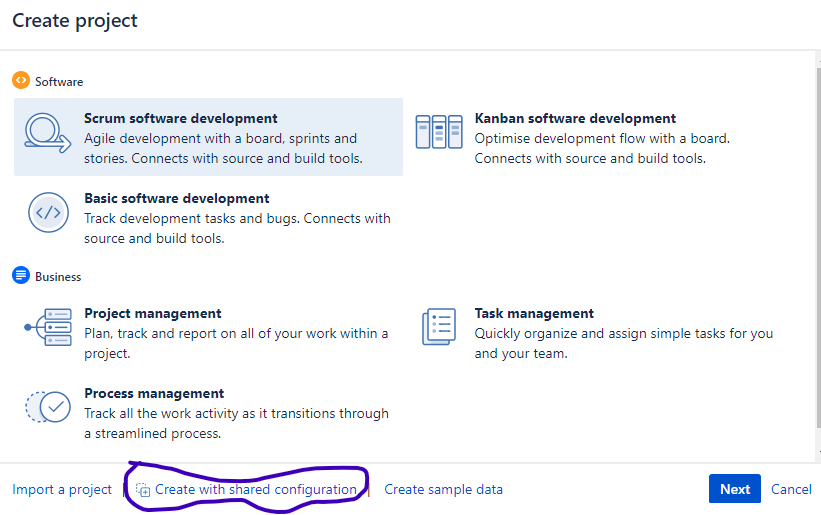Click the Create project dialog title

[75, 20]
